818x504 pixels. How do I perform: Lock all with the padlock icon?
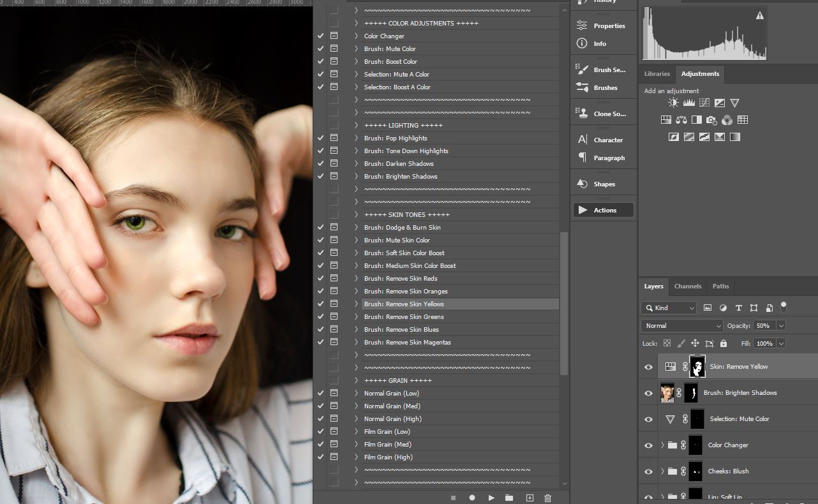pyautogui.click(x=723, y=343)
